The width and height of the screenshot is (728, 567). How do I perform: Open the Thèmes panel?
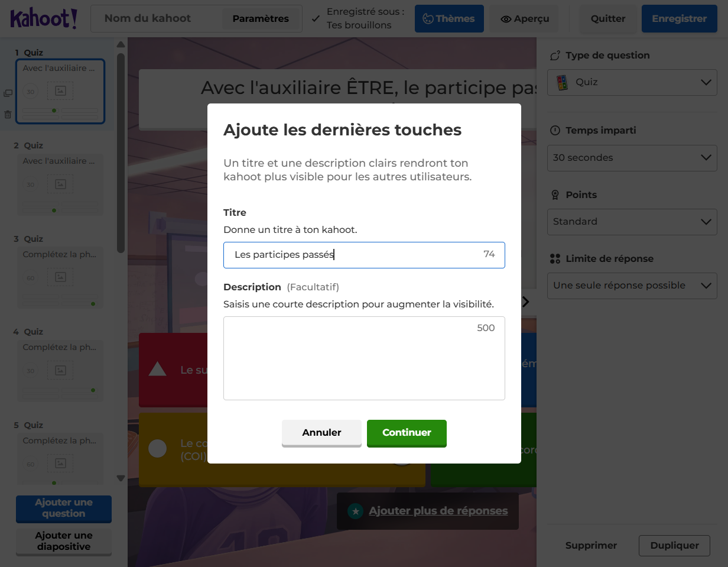point(449,19)
